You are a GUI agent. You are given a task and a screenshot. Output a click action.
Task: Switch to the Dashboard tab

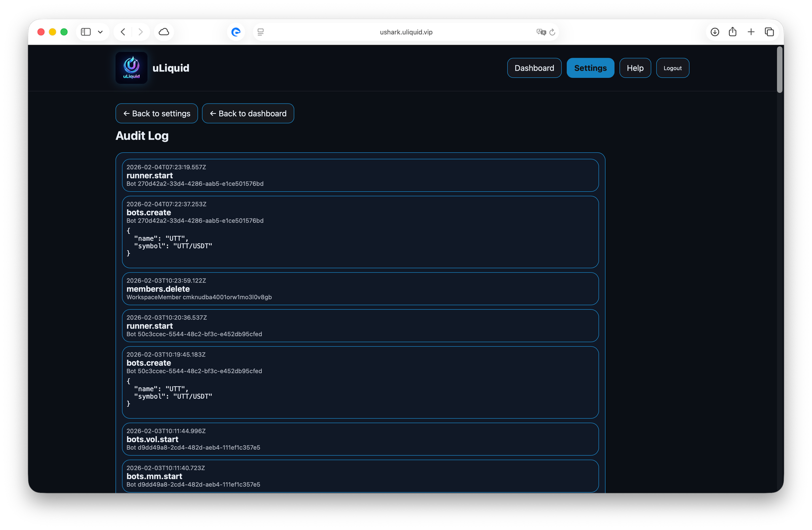tap(534, 67)
